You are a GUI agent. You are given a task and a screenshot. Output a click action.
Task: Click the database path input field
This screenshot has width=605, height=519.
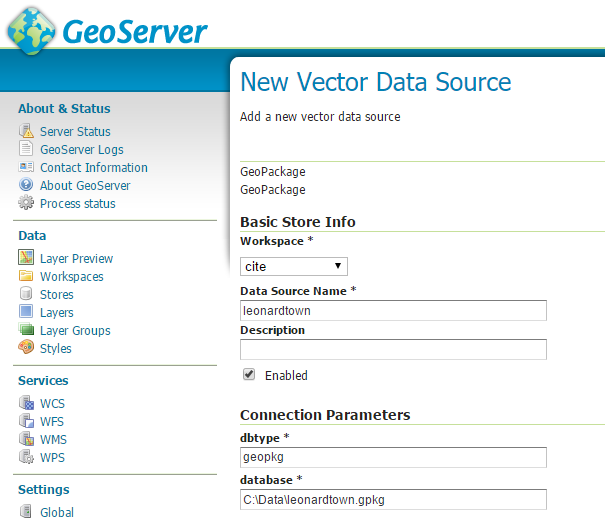click(393, 500)
